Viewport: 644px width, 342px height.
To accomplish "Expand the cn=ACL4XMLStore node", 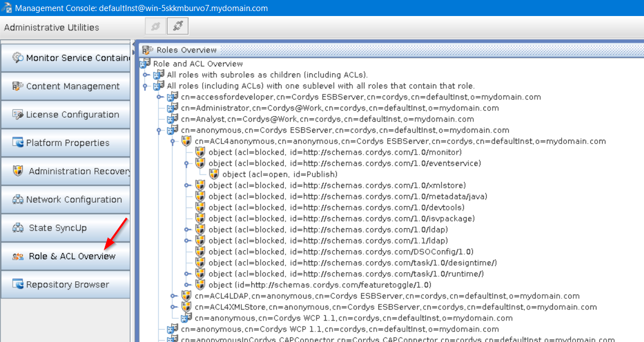I will (x=174, y=307).
